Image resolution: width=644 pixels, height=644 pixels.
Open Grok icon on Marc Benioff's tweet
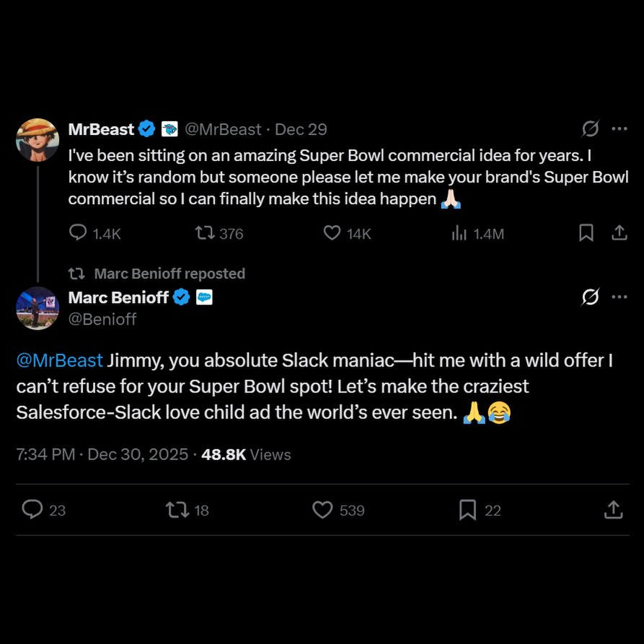click(590, 296)
